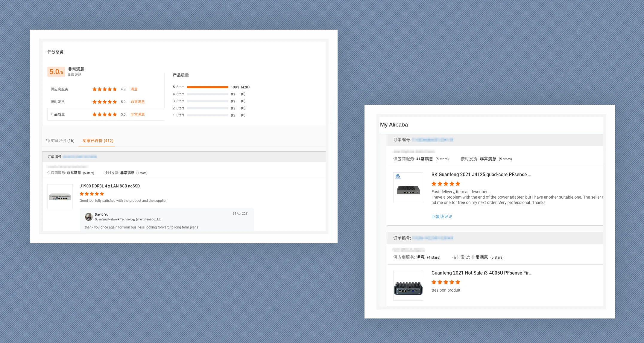Click the 5.0/5 overall score badge
Screen dimensions: 644x343
(56, 72)
